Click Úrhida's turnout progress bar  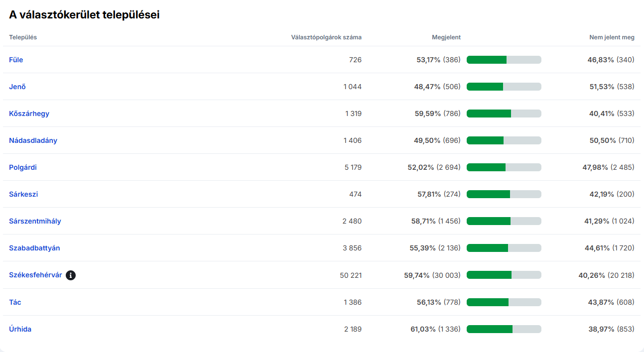[x=504, y=329]
